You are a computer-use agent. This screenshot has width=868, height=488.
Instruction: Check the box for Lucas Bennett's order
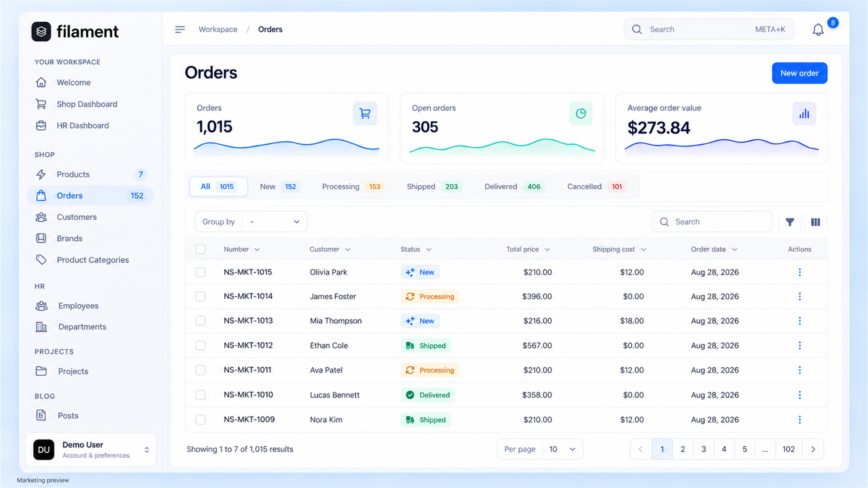coord(200,395)
